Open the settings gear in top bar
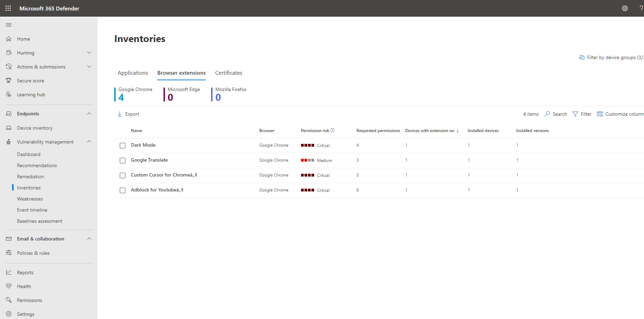This screenshot has height=319, width=644. click(x=625, y=8)
